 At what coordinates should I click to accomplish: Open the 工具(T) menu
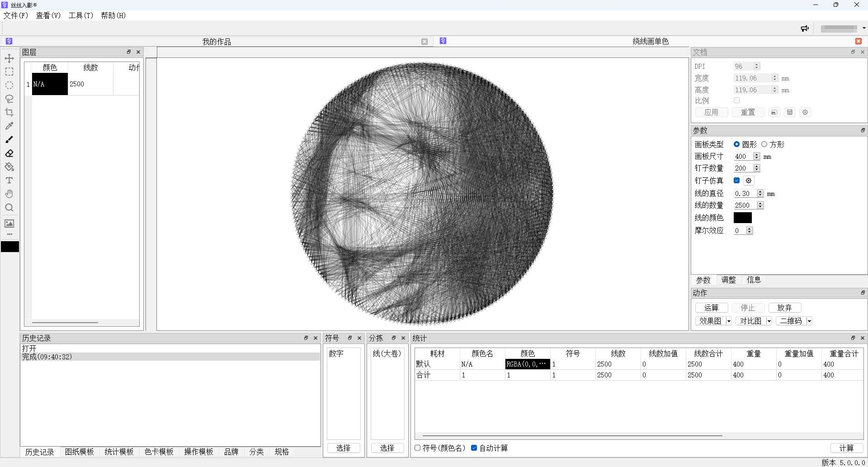80,15
